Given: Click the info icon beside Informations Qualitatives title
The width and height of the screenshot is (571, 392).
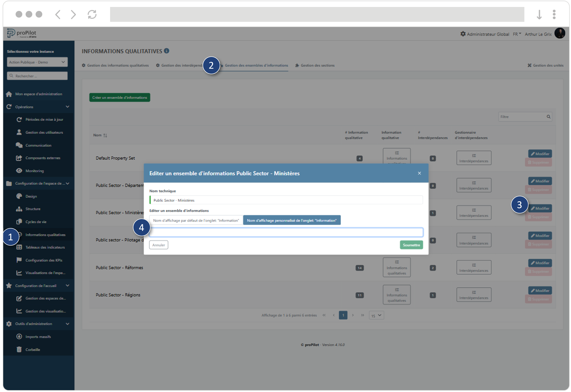Looking at the screenshot, I should click(167, 51).
